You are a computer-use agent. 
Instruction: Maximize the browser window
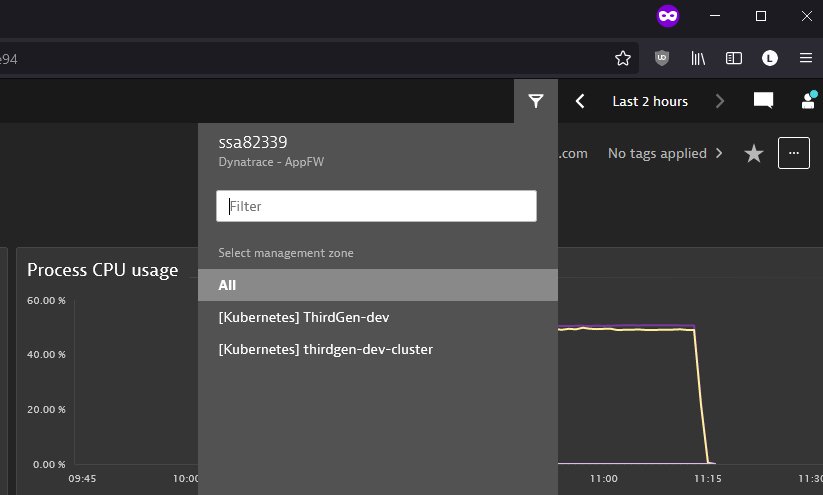coord(761,16)
